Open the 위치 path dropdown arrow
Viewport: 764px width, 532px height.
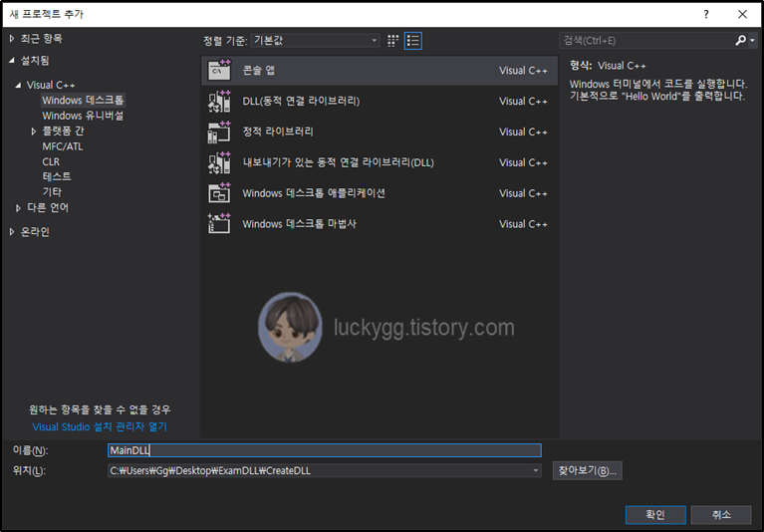(x=536, y=470)
